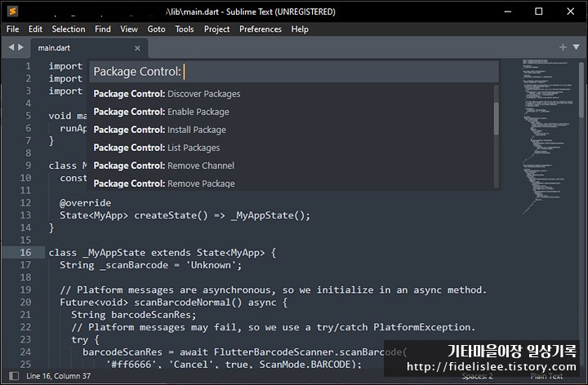Open the tab list dropdown arrow

(577, 47)
